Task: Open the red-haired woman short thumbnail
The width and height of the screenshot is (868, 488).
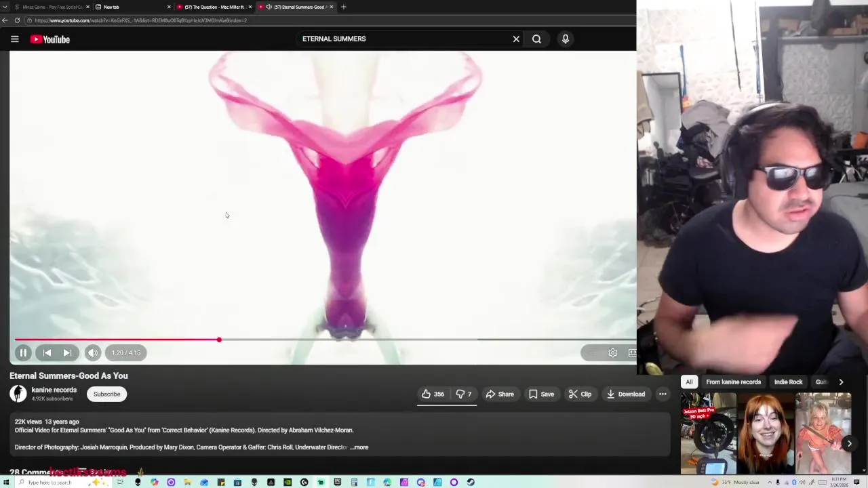Action: pos(766,434)
